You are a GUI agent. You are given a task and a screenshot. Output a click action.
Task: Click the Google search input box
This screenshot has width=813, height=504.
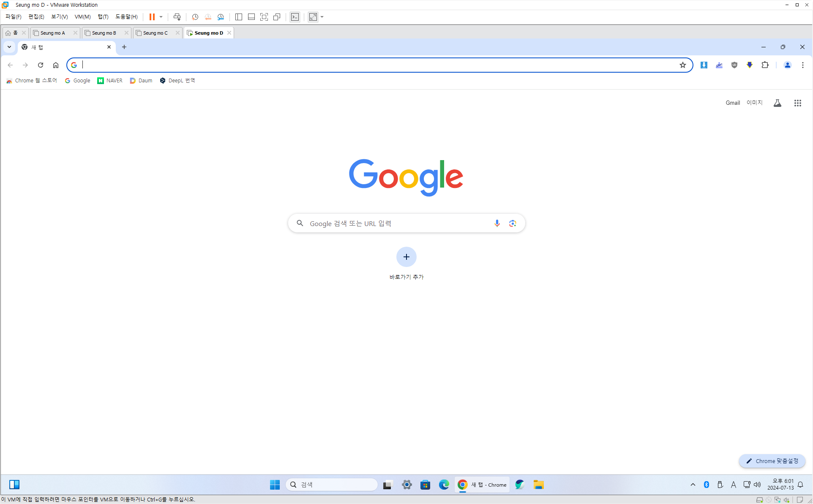(x=397, y=223)
